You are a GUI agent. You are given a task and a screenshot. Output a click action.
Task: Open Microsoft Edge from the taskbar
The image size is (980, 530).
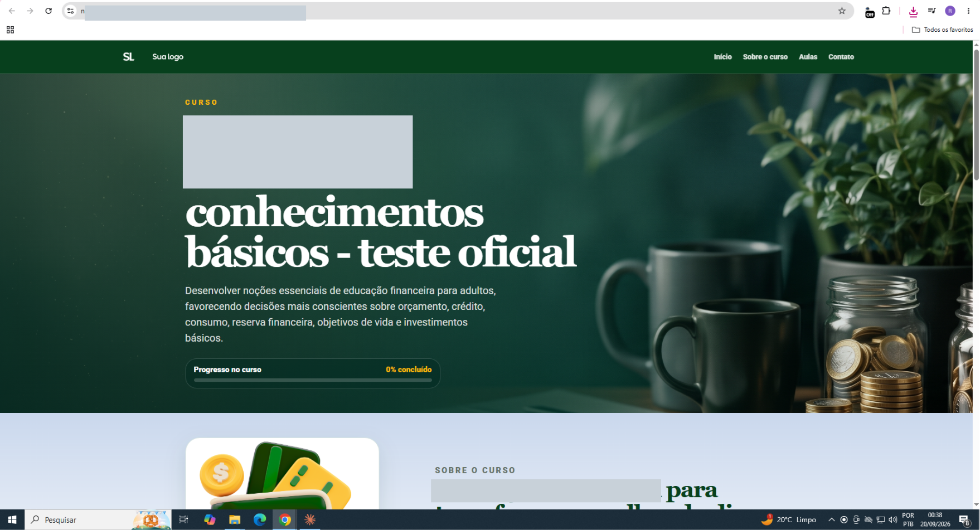click(260, 520)
